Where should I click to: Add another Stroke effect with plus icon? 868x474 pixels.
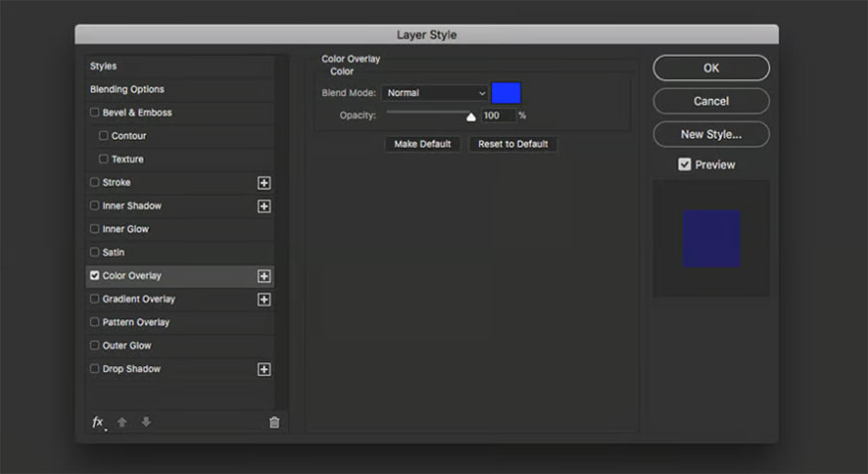pyautogui.click(x=264, y=182)
